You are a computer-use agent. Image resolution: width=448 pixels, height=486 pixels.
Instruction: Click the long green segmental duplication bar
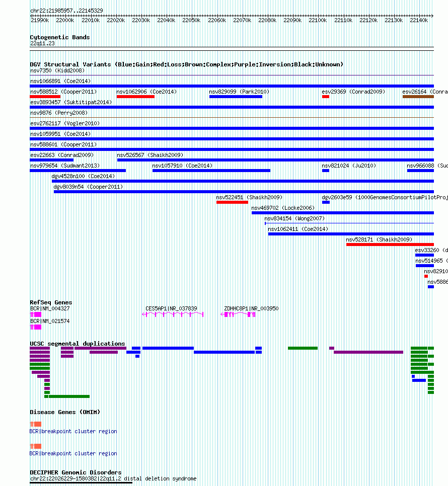[69, 396]
